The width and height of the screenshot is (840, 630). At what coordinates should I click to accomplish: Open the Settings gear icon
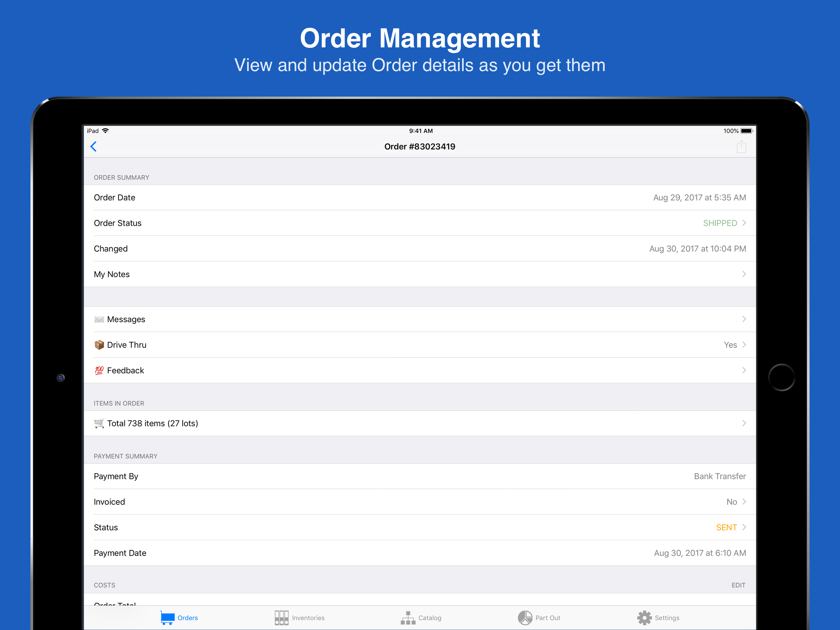pyautogui.click(x=644, y=618)
